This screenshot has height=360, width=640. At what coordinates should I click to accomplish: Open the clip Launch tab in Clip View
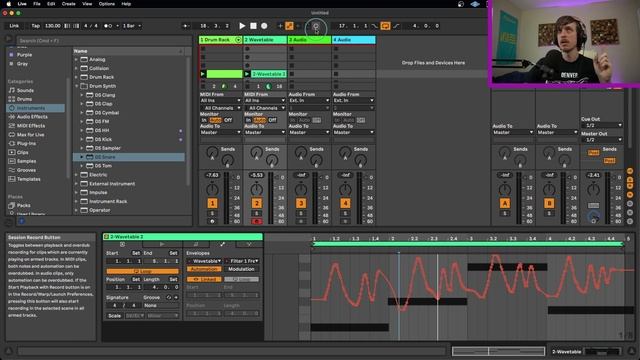(x=162, y=244)
